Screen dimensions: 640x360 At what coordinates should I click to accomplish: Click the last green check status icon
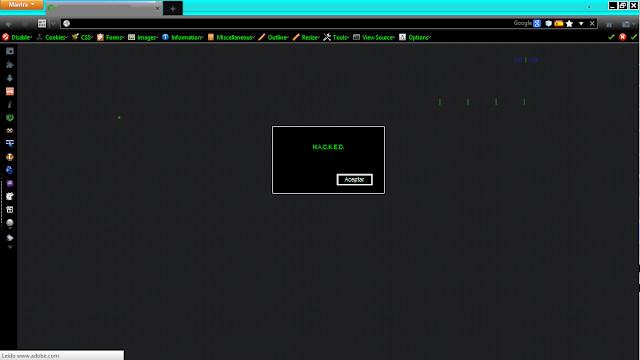point(633,37)
